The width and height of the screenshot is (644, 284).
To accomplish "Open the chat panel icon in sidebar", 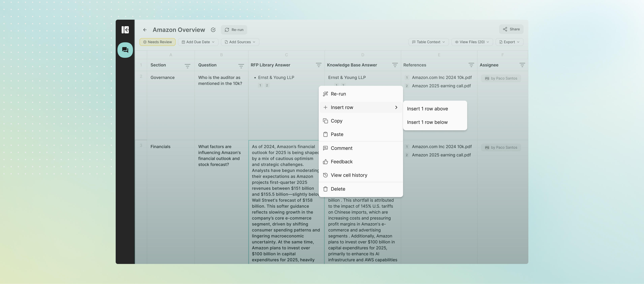I will click(125, 50).
